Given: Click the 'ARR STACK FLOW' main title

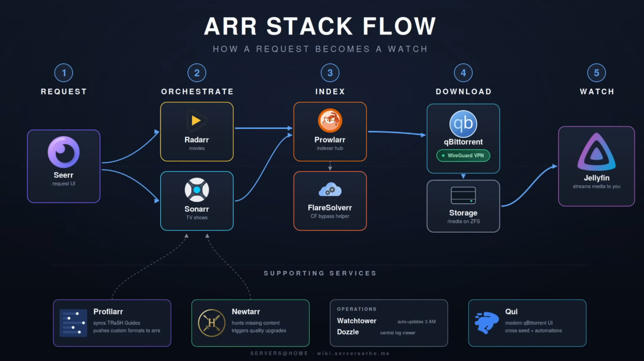Looking at the screenshot, I should coord(320,26).
